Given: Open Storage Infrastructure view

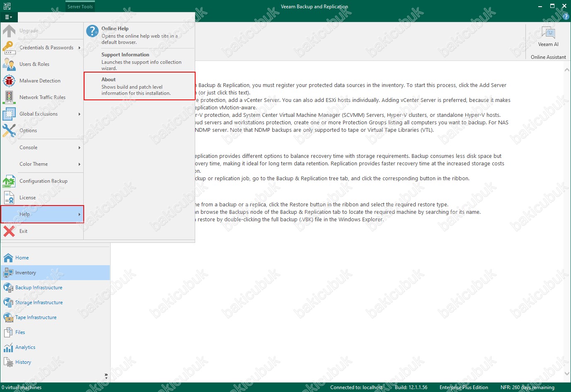Looking at the screenshot, I should click(x=56, y=302).
